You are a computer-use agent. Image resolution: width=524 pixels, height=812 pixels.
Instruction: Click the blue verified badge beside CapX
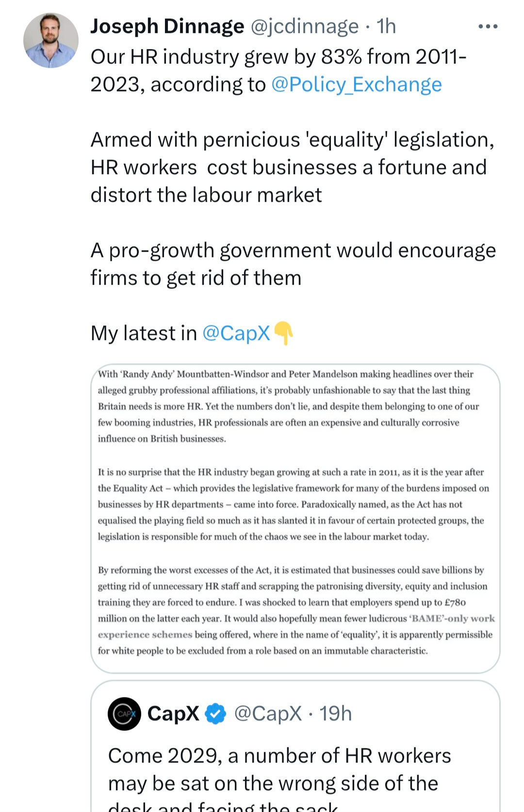[x=216, y=714]
